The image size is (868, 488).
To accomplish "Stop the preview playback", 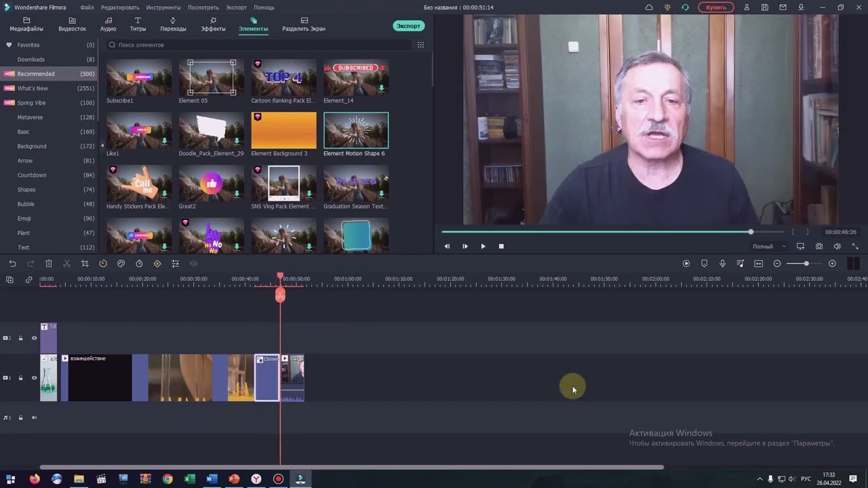I will (x=501, y=247).
